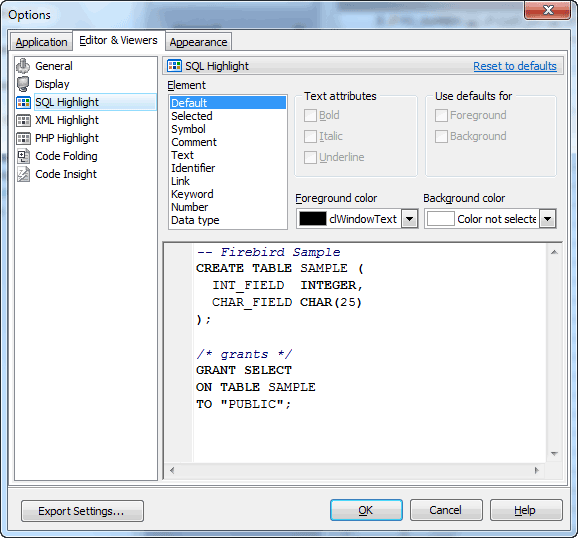Image resolution: width=578 pixels, height=538 pixels.
Task: Click the Export Settings button
Action: (82, 511)
